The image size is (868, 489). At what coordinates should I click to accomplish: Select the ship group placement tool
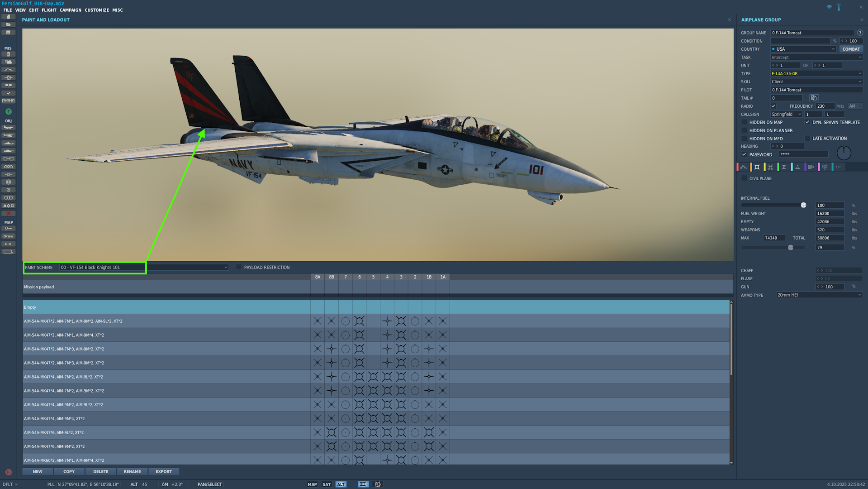[x=8, y=143]
